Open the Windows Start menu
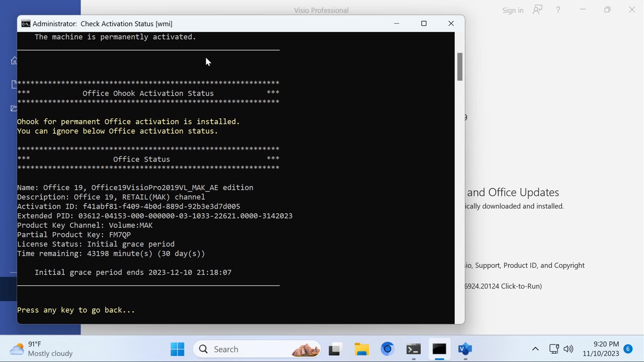 [177, 349]
